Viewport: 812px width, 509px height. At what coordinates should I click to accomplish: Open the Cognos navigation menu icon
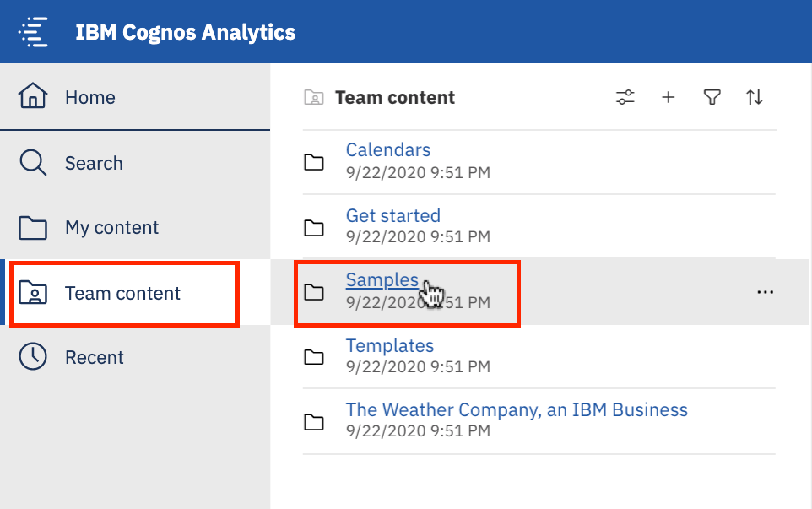33,32
